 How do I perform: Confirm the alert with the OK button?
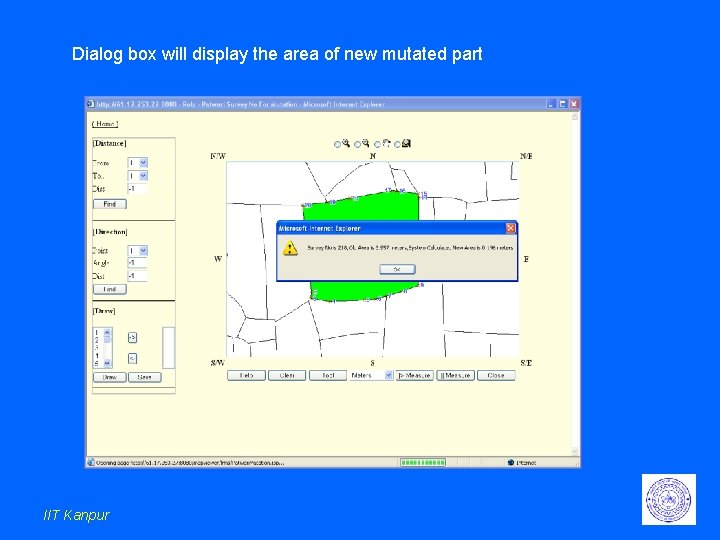tap(398, 269)
